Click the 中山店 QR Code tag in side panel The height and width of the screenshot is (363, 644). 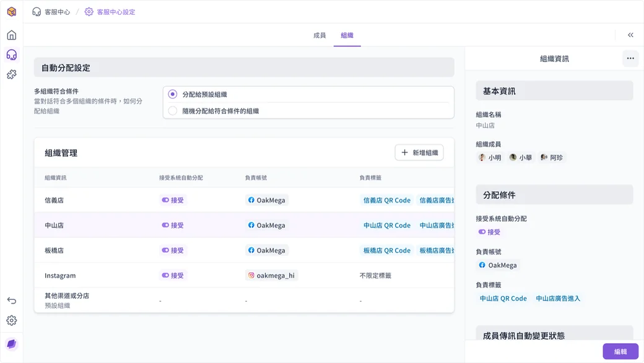pyautogui.click(x=503, y=299)
